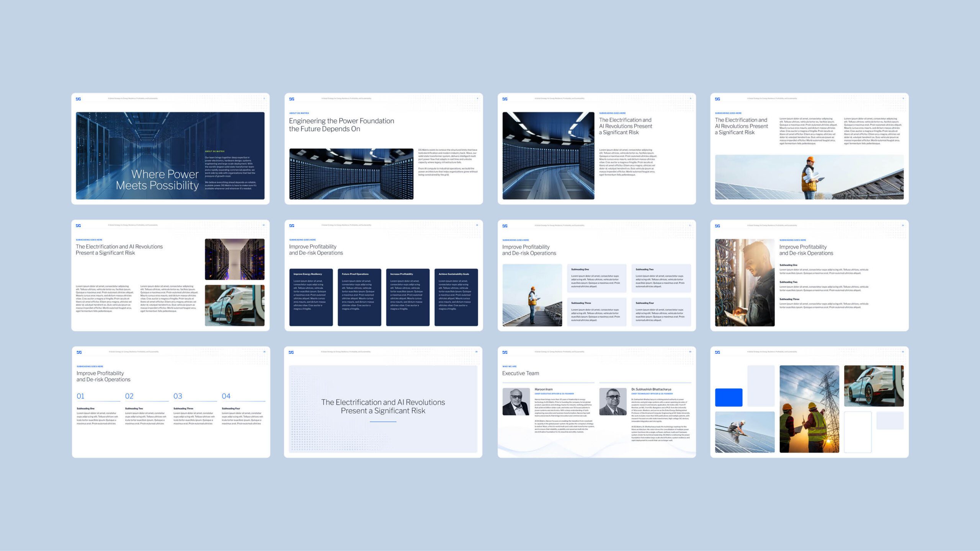This screenshot has height=551, width=980.
Task: Click the DG logo above the Engineering the Power Foundation heading
Action: pyautogui.click(x=292, y=99)
